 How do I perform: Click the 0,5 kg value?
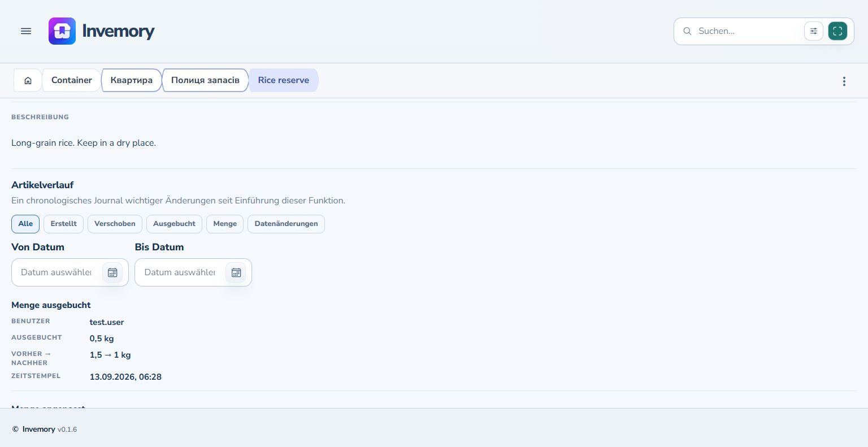(102, 338)
